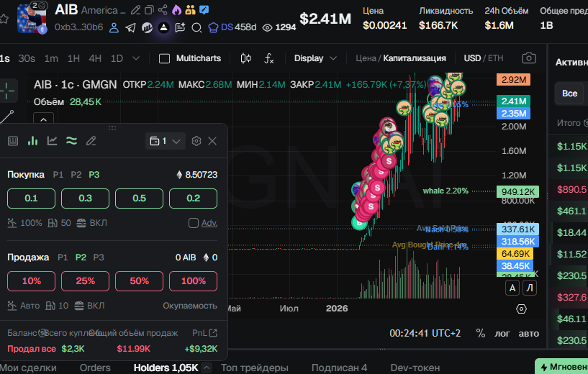The height and width of the screenshot is (374, 588).
Task: Edit token note with the pencil icon
Action: (135, 10)
